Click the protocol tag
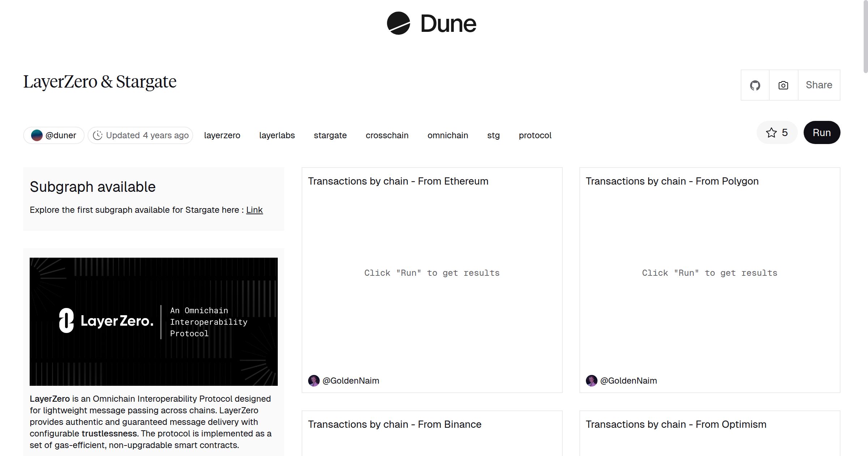Image resolution: width=868 pixels, height=456 pixels. [535, 135]
